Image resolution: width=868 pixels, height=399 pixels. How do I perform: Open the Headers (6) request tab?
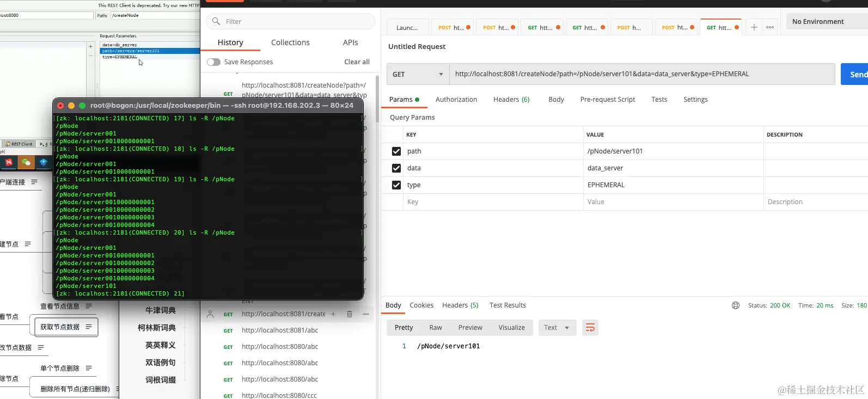click(511, 100)
